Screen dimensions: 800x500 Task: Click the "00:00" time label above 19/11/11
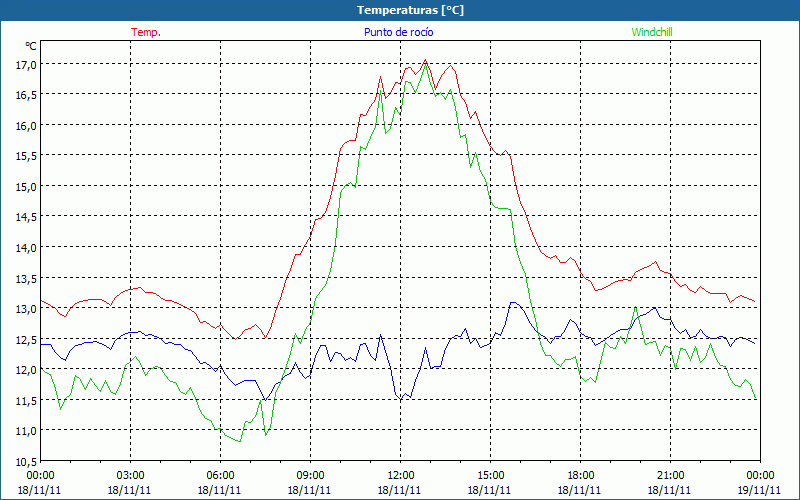760,476
